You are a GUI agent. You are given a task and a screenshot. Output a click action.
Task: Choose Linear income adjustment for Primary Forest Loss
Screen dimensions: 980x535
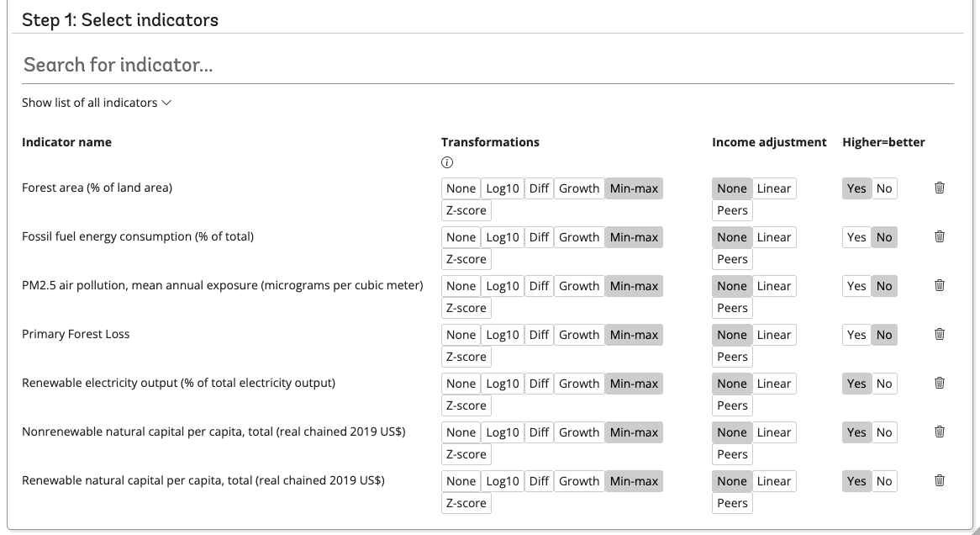773,335
